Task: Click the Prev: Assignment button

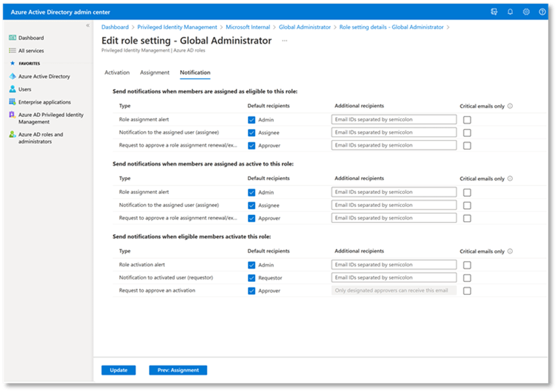Action: (x=178, y=370)
